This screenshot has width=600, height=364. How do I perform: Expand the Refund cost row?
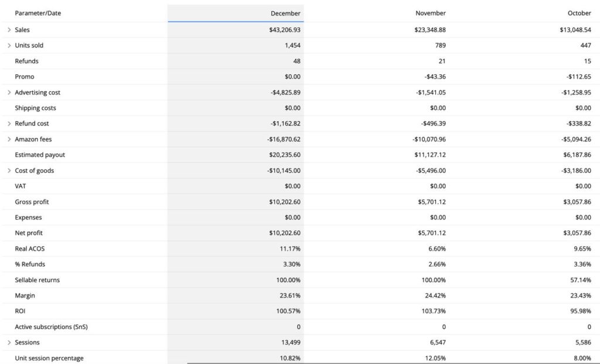pyautogui.click(x=9, y=123)
